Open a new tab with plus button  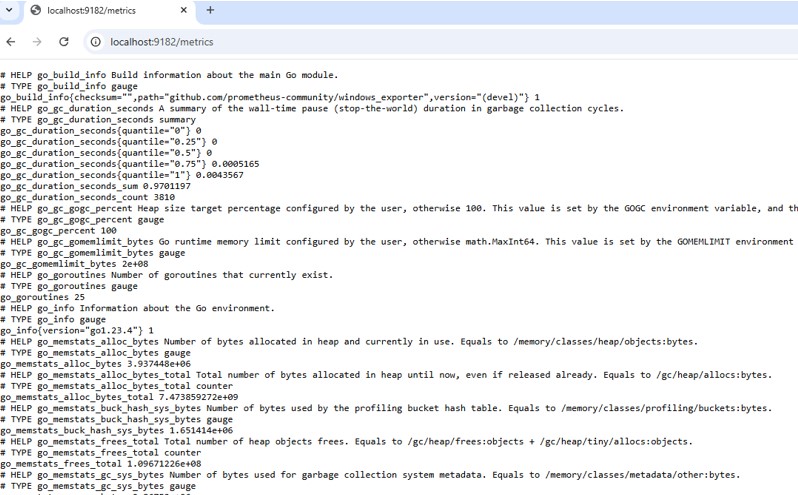tap(210, 11)
